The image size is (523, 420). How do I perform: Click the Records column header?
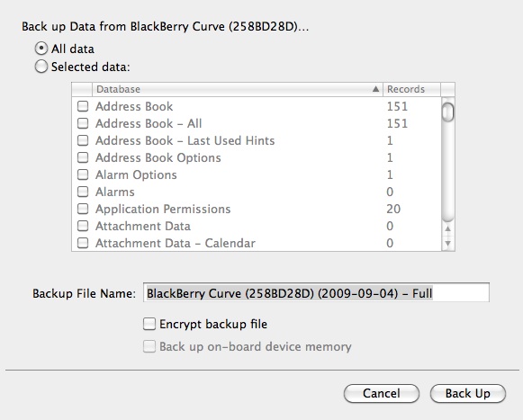[412, 89]
